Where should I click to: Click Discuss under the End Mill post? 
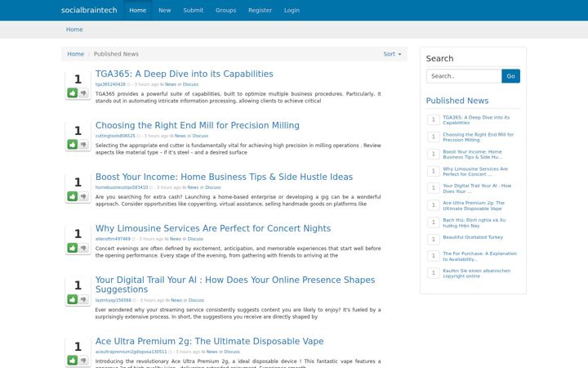pyautogui.click(x=200, y=136)
